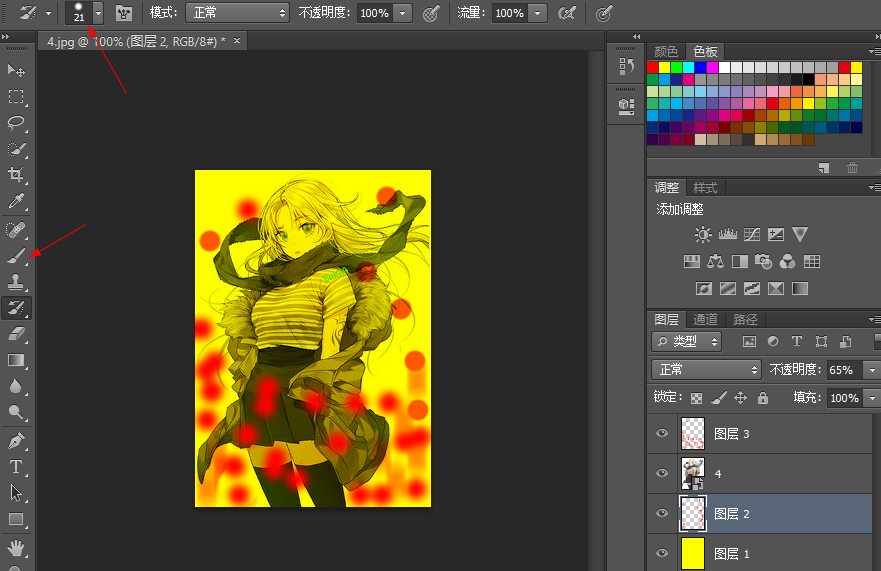Screen dimensions: 881x571
Task: Open brush preset picker dropdown
Action: pyautogui.click(x=98, y=13)
